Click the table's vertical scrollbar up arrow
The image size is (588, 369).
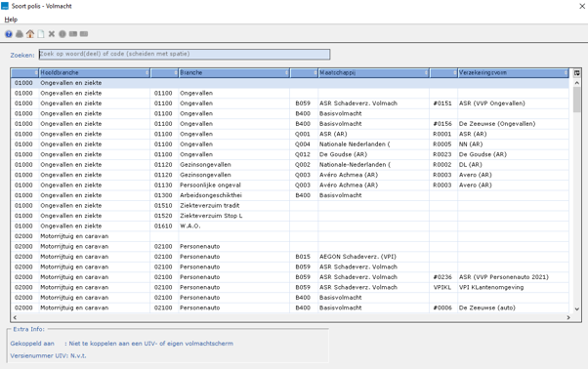[x=576, y=83]
